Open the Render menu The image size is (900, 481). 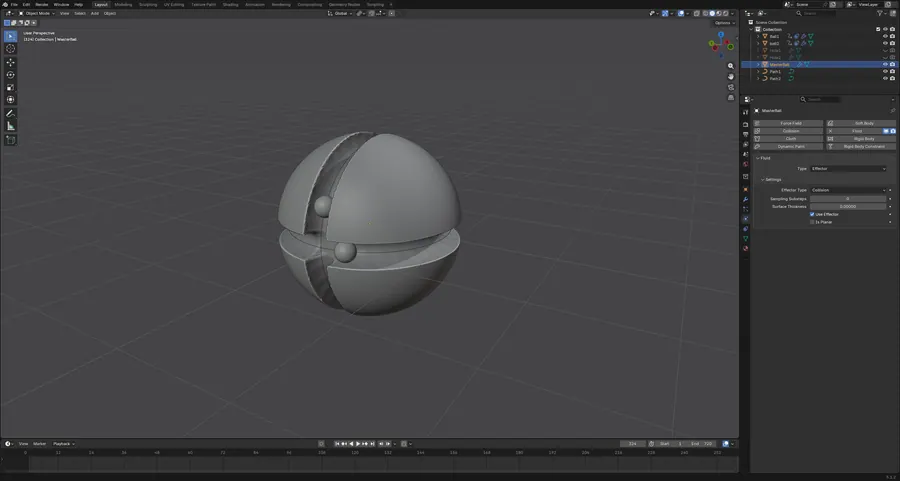pos(42,5)
